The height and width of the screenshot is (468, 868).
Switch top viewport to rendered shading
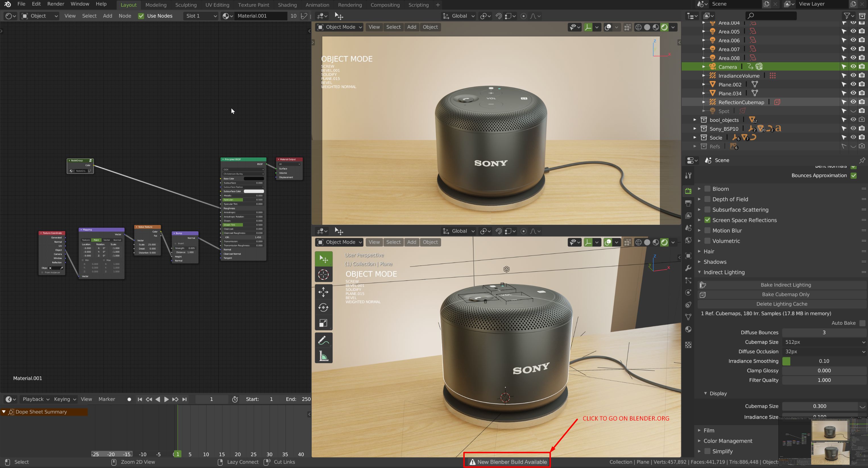[664, 27]
